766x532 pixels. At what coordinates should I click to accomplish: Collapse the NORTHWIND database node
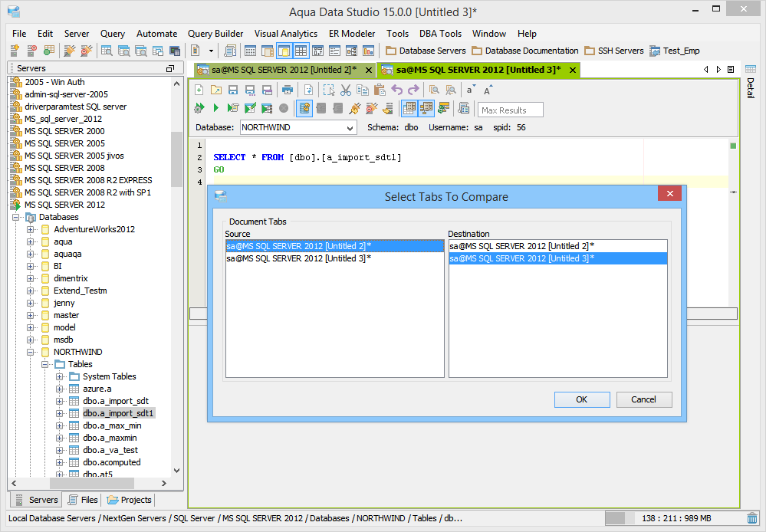click(31, 352)
